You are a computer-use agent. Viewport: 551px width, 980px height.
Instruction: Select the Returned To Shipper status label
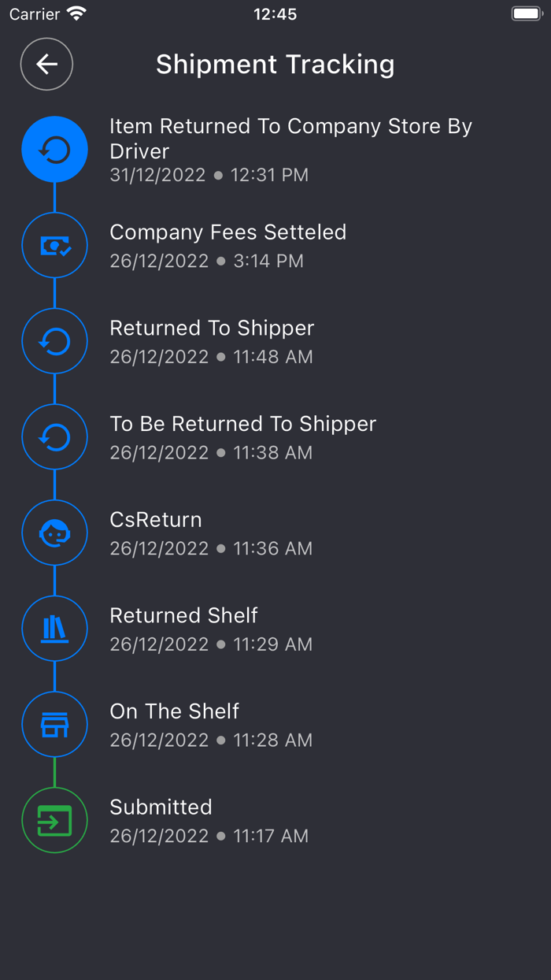[x=212, y=329]
